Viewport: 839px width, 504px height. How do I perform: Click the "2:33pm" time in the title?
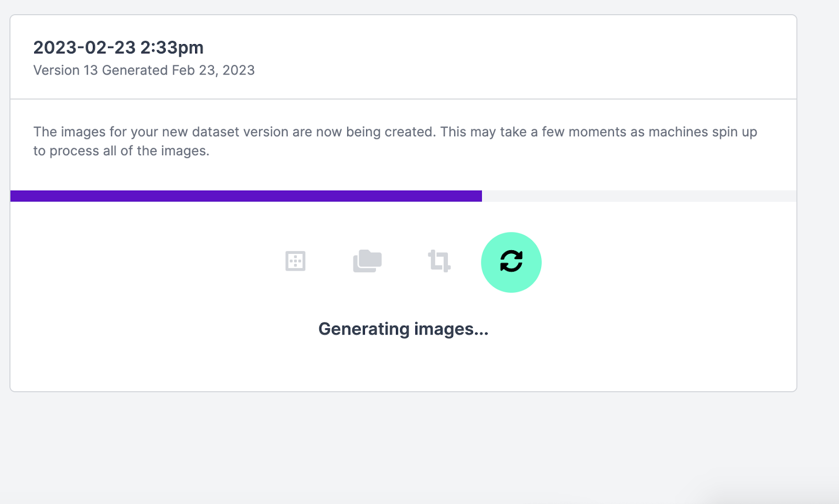[x=172, y=48]
